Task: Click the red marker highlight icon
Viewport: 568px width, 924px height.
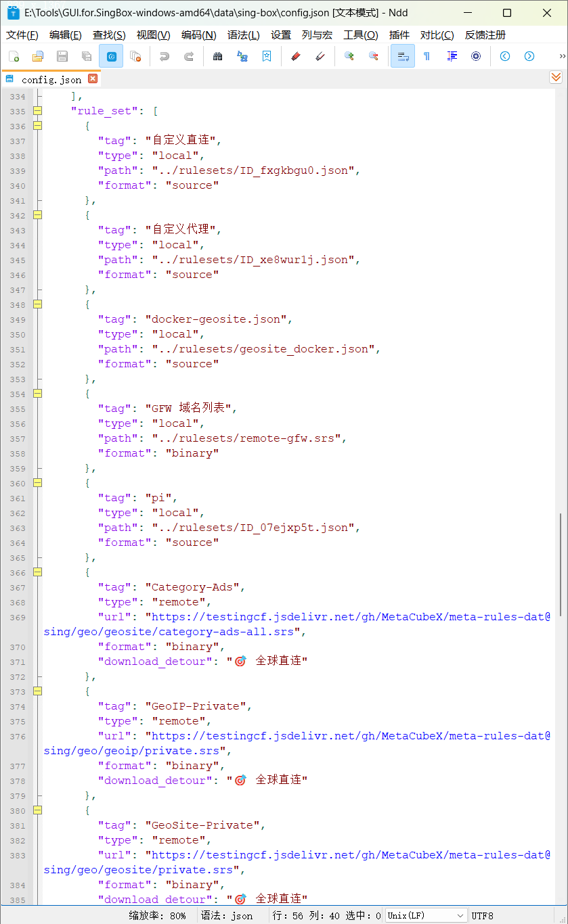Action: tap(294, 56)
